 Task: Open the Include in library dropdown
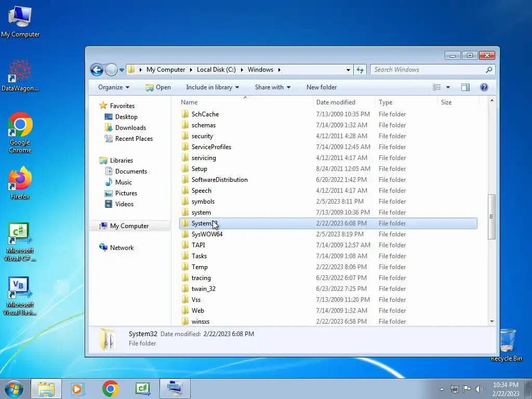[212, 87]
